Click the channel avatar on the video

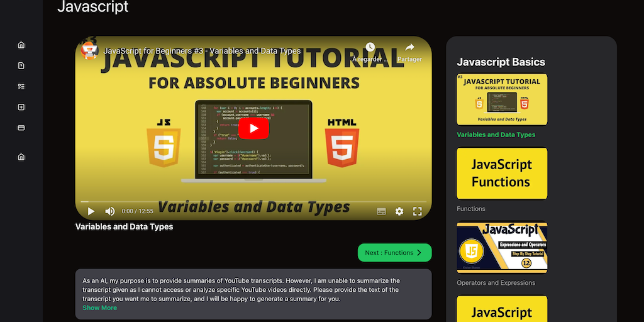click(89, 51)
